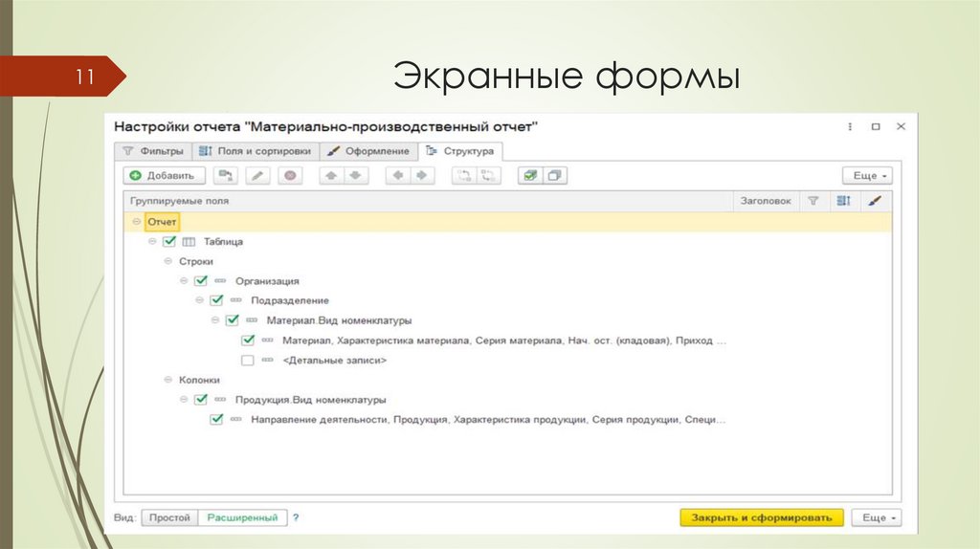Toggle the Таблица checkbox
This screenshot has width=980, height=549.
[169, 242]
